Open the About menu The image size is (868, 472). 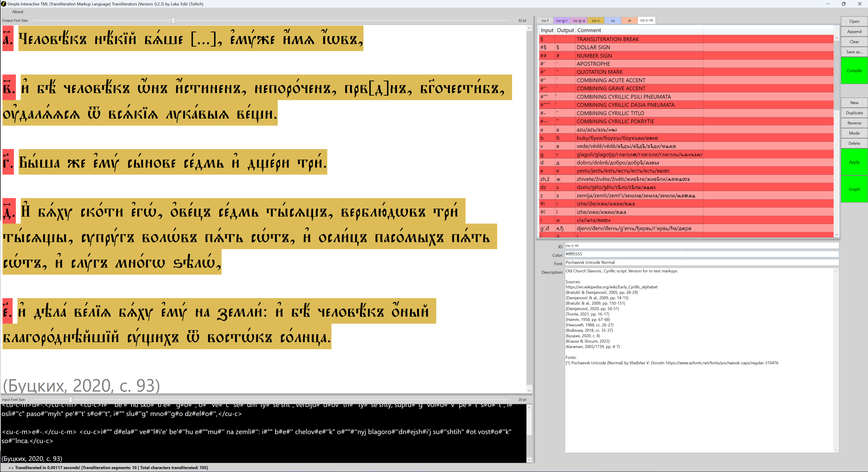point(18,12)
